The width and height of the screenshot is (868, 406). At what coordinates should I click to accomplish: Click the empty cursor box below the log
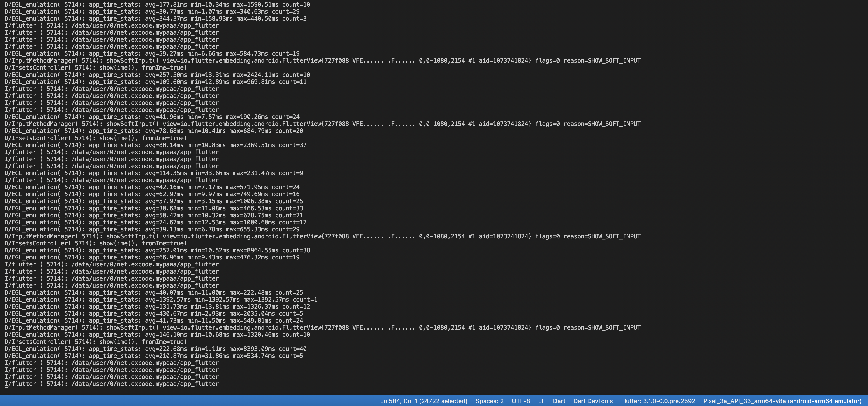tap(6, 391)
